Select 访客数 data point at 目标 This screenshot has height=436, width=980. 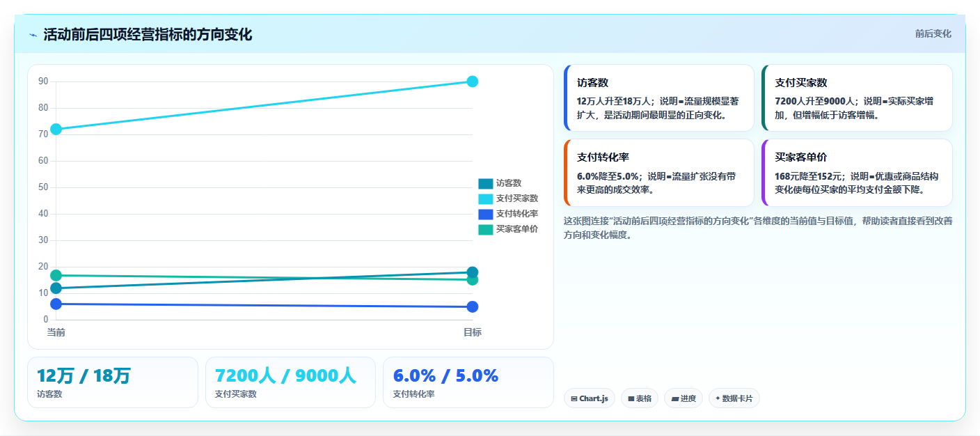[x=472, y=272]
